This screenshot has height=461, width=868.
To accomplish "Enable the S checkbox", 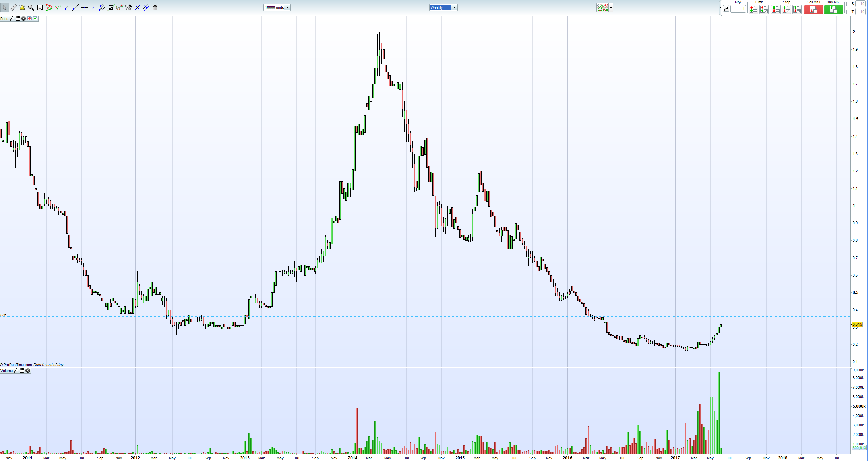I will [848, 4].
